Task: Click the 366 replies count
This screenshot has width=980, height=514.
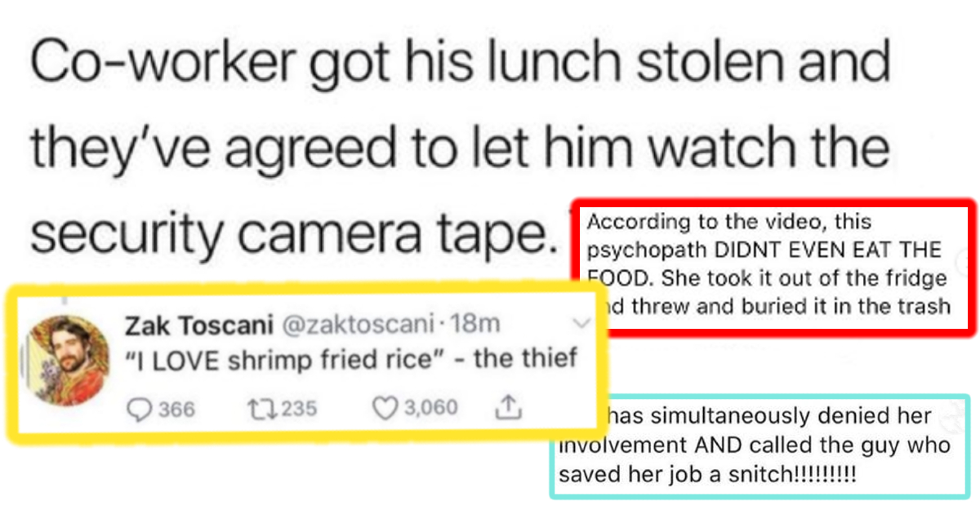Action: [x=176, y=407]
